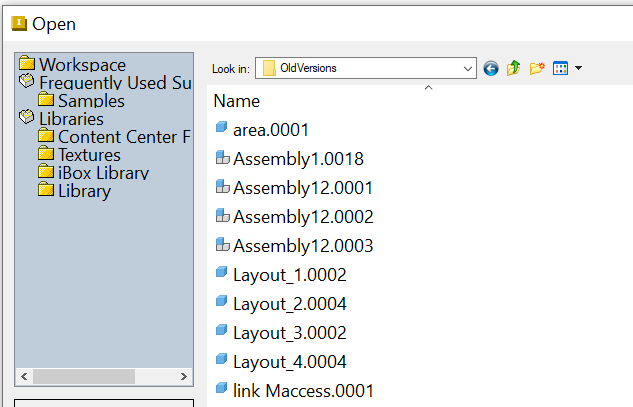The image size is (633, 407).
Task: Click the Layout_2.0004 part icon
Action: [x=222, y=303]
